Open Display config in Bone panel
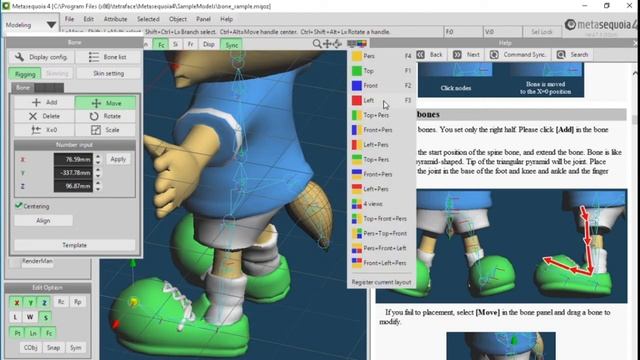The height and width of the screenshot is (360, 640). point(41,57)
